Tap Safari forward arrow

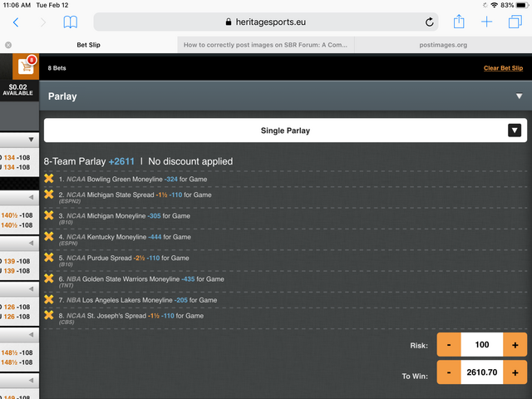[x=42, y=22]
